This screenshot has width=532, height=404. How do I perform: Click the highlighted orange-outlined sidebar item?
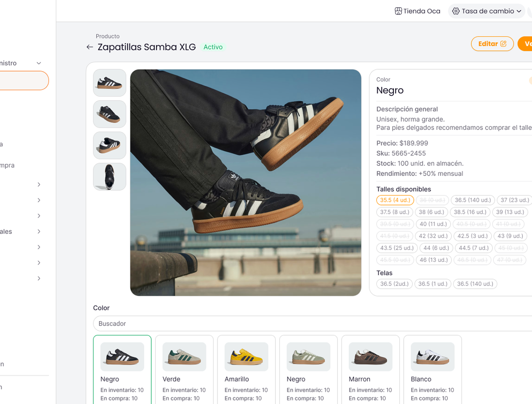pyautogui.click(x=24, y=81)
